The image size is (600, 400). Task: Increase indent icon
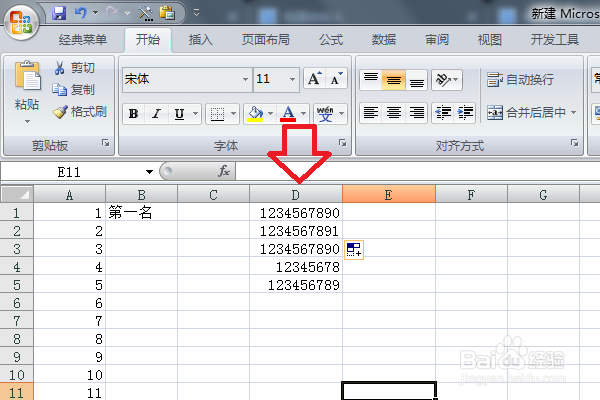465,113
